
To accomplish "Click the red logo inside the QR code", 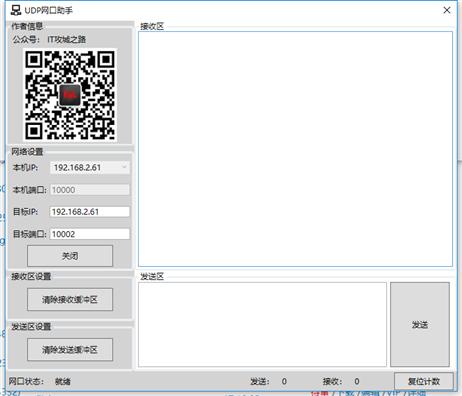I will click(70, 95).
